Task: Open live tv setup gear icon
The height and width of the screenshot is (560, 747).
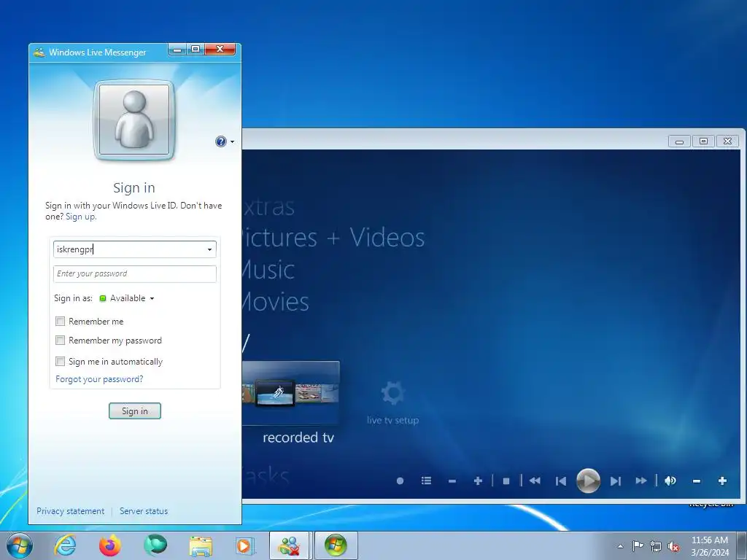Action: 392,393
